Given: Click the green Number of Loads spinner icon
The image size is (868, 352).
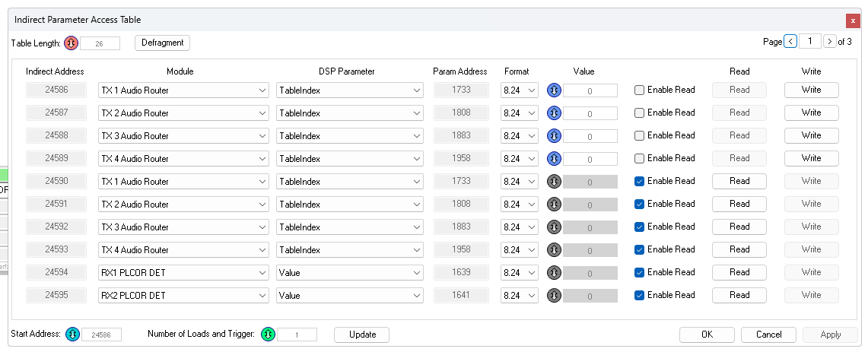Looking at the screenshot, I should pos(268,335).
